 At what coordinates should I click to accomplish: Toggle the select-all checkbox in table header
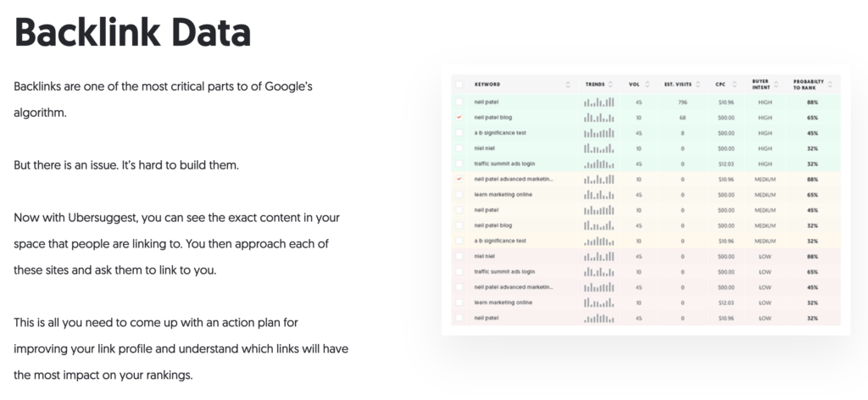(x=459, y=85)
